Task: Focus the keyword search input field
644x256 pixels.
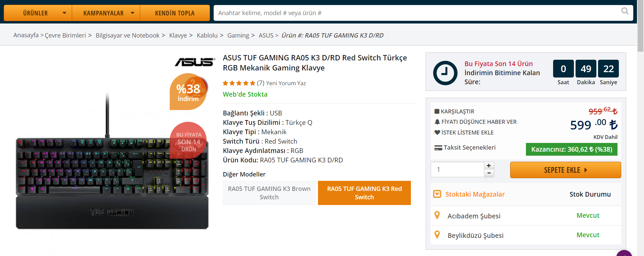Action: click(x=416, y=13)
